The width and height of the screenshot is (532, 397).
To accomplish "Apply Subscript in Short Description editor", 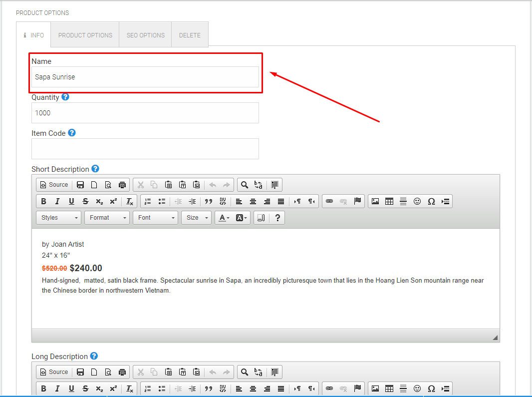I will [99, 201].
